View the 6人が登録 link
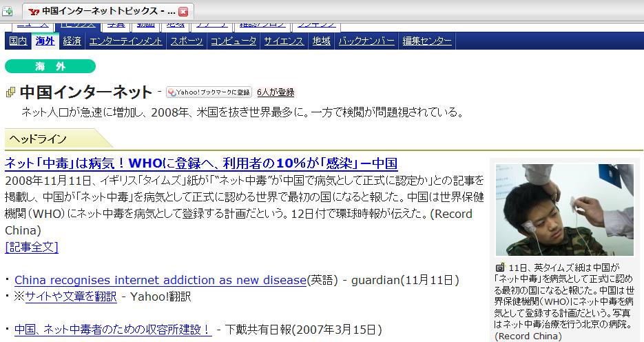Viewport: 644px width, 342px height. click(276, 92)
